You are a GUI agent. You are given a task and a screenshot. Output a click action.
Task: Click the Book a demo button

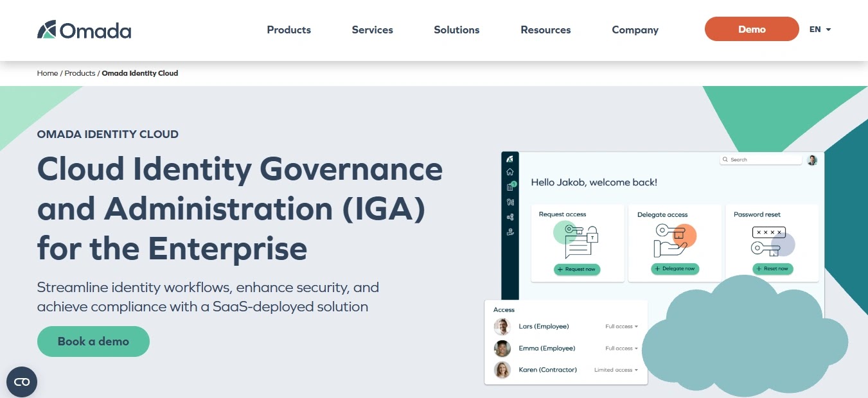[93, 342]
